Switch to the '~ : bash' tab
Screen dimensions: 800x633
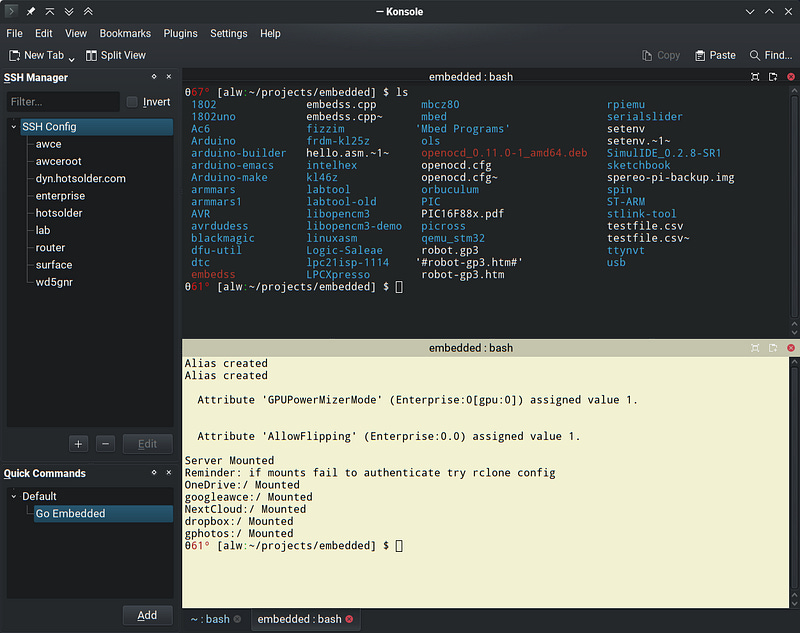(209, 620)
